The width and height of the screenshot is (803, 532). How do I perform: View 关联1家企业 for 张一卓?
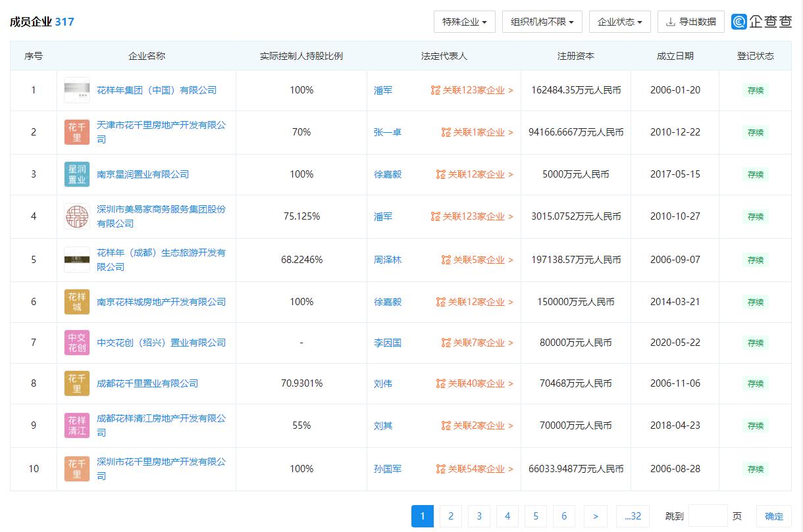coord(477,132)
